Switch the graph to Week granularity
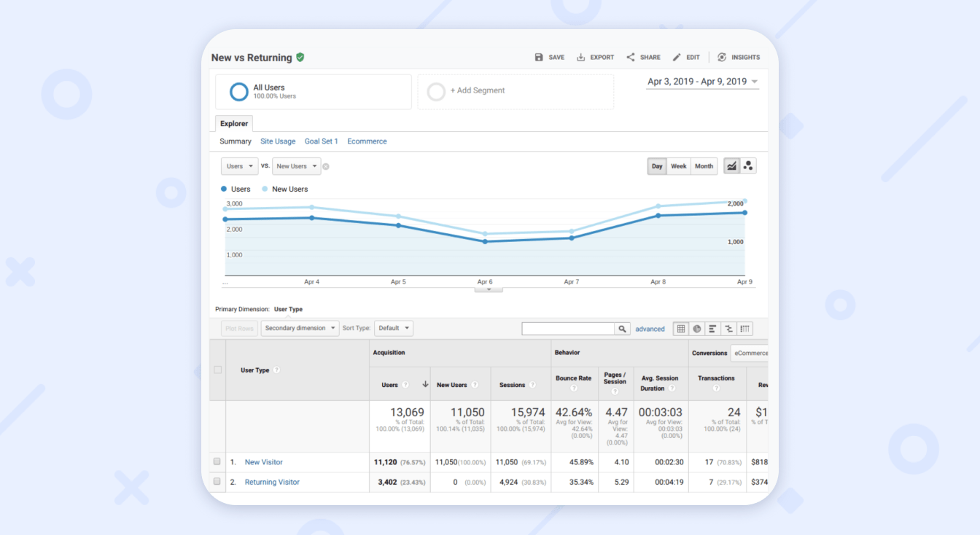980x535 pixels. [x=678, y=165]
